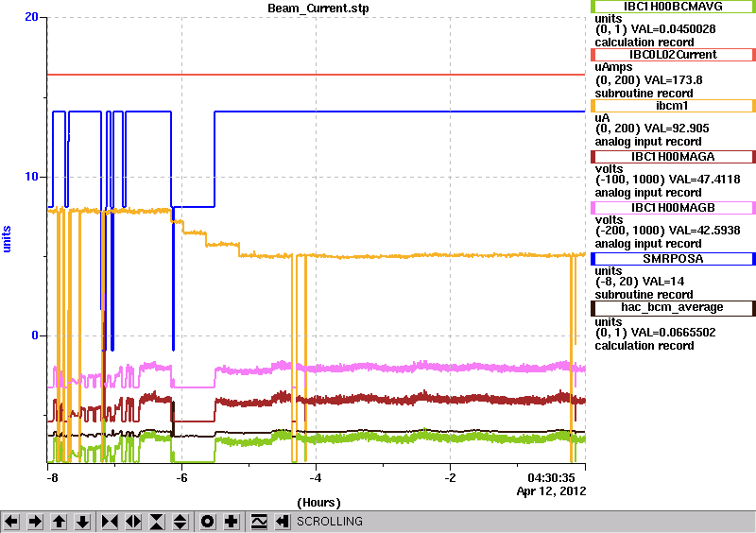Click the pan left arrow button

coord(11,522)
